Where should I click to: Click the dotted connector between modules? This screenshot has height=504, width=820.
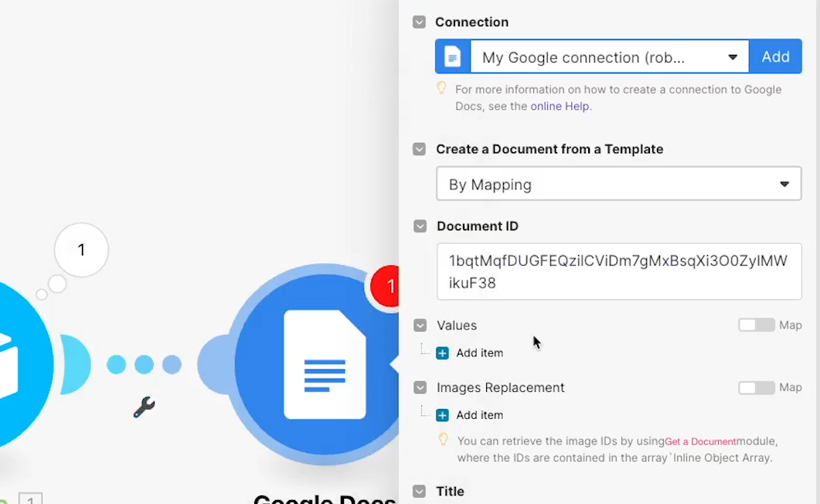click(x=144, y=364)
